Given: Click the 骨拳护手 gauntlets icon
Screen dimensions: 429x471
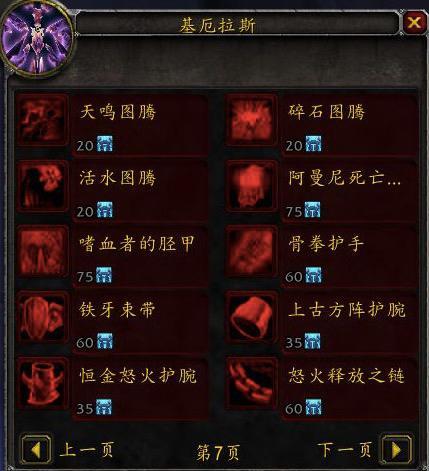Looking at the screenshot, I should pyautogui.click(x=251, y=251).
